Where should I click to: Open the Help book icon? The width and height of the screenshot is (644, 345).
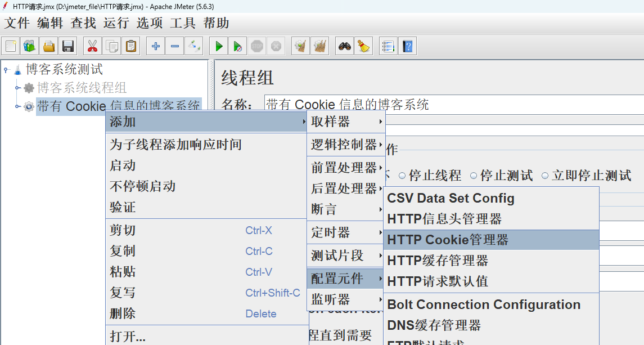[x=407, y=46]
